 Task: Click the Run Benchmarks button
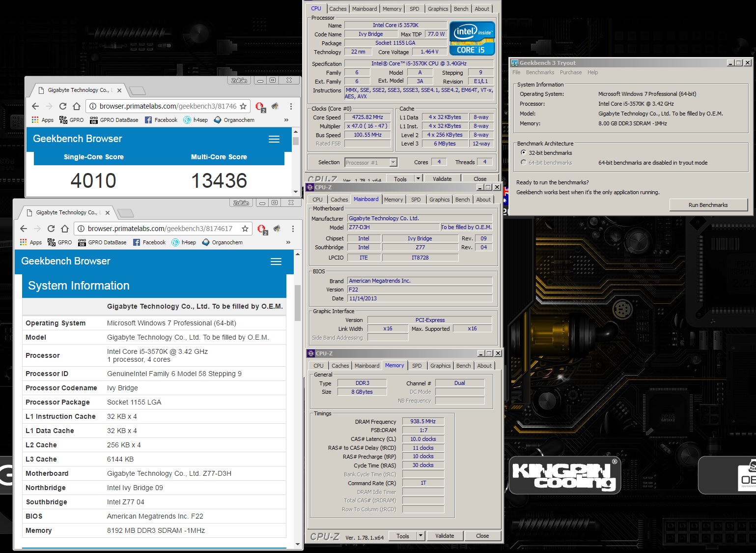point(708,205)
